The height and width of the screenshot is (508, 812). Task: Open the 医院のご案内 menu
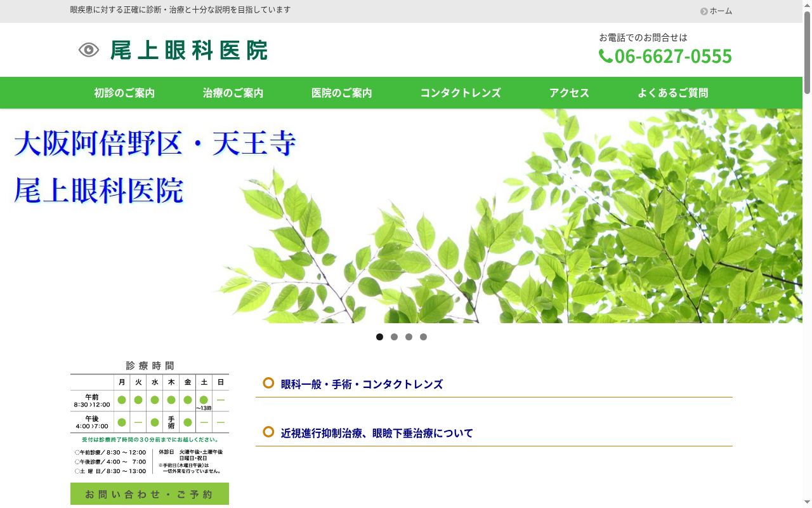coord(342,93)
